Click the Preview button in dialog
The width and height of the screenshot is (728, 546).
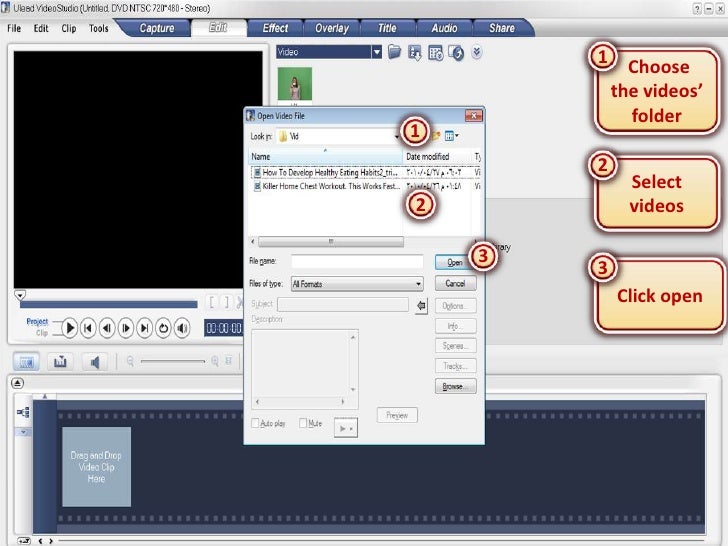pos(397,415)
